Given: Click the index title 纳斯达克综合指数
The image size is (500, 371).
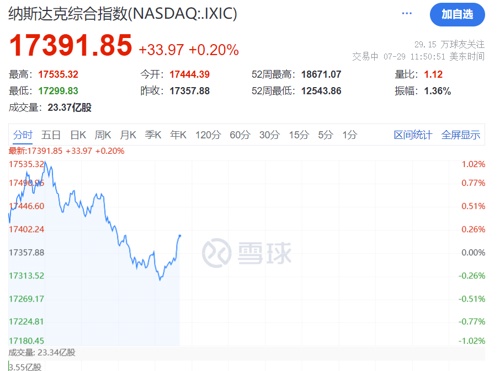Looking at the screenshot, I should [x=68, y=14].
